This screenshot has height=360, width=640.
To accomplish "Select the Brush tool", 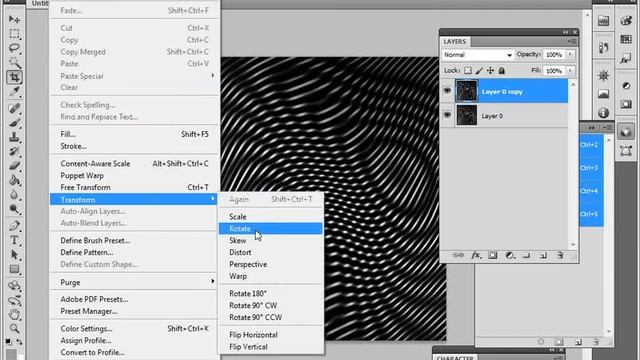I will point(14,122).
